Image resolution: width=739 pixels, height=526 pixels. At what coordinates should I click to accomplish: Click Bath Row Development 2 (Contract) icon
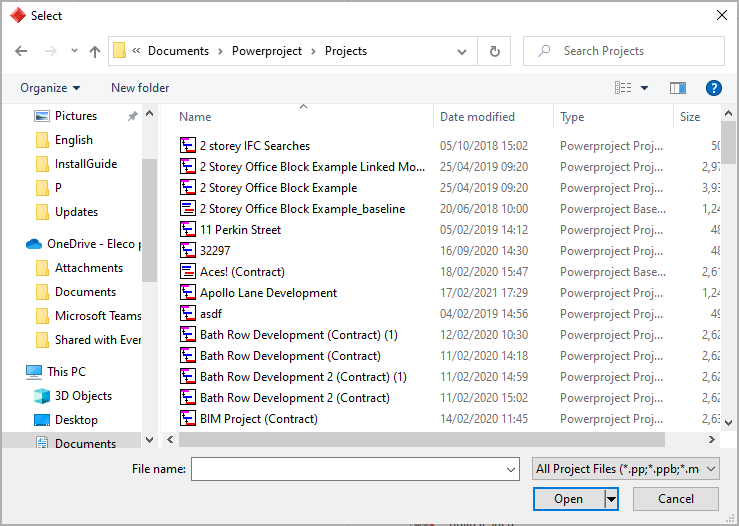point(188,397)
